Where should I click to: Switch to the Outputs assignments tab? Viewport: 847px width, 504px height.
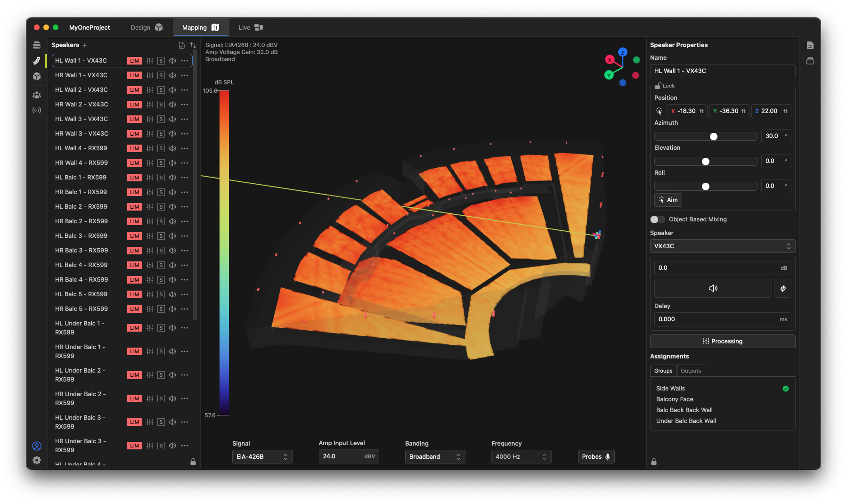point(691,371)
